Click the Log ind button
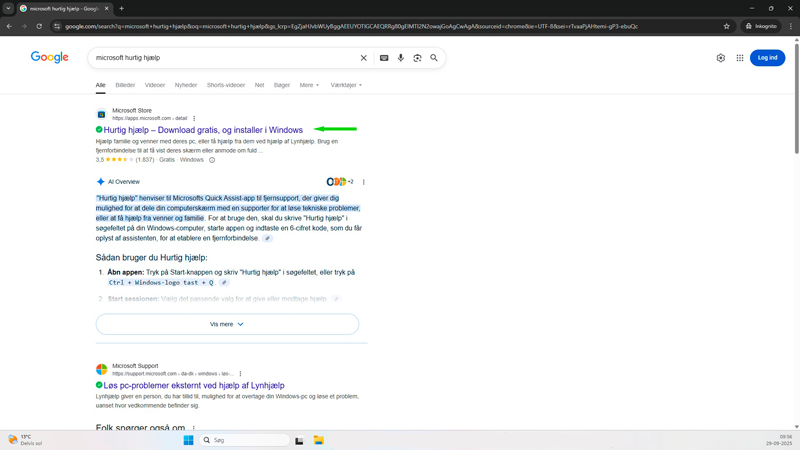The width and height of the screenshot is (800, 450). [767, 58]
